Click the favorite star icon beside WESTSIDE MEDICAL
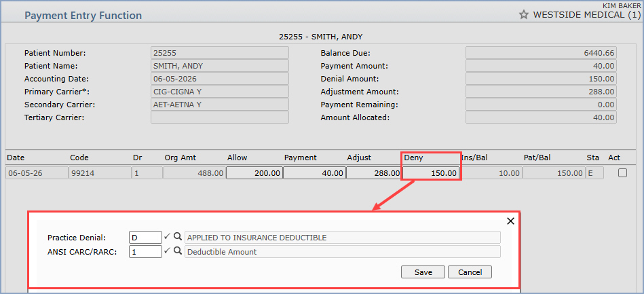The image size is (644, 294). click(523, 15)
